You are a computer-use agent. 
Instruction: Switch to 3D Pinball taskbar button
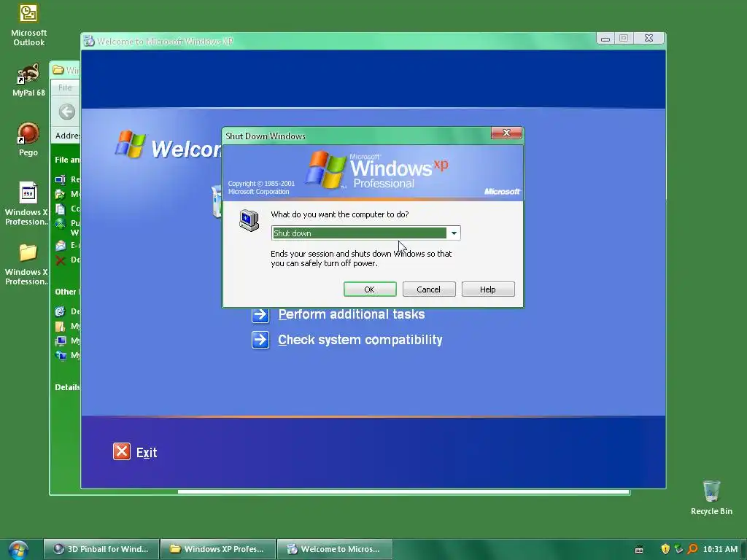101,549
